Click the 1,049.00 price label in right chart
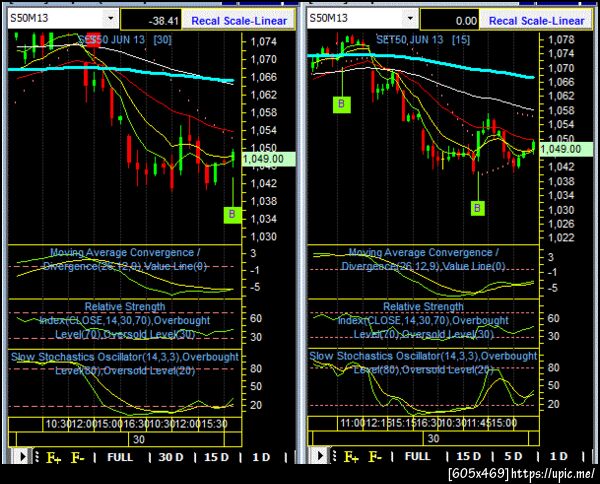This screenshot has width=600, height=484. click(x=566, y=149)
